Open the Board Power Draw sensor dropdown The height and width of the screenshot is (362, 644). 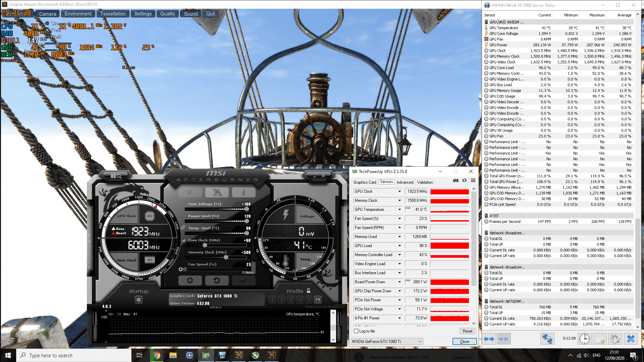coord(399,282)
